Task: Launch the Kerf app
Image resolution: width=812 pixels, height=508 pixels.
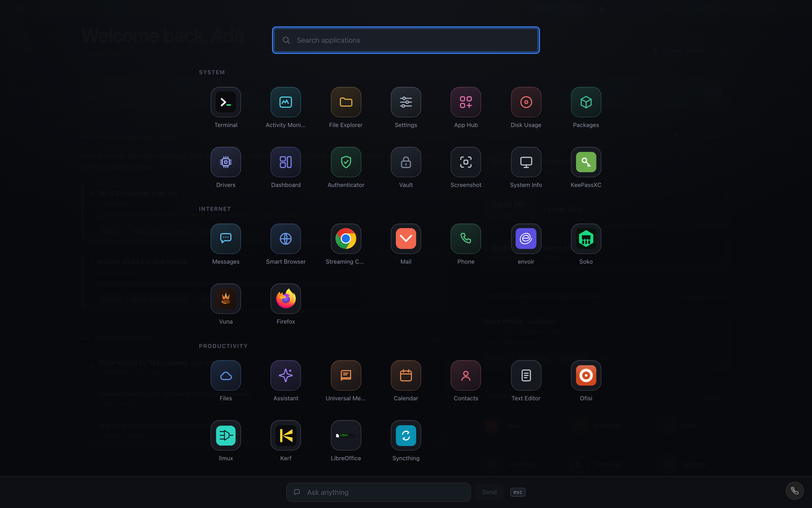Action: 285,435
